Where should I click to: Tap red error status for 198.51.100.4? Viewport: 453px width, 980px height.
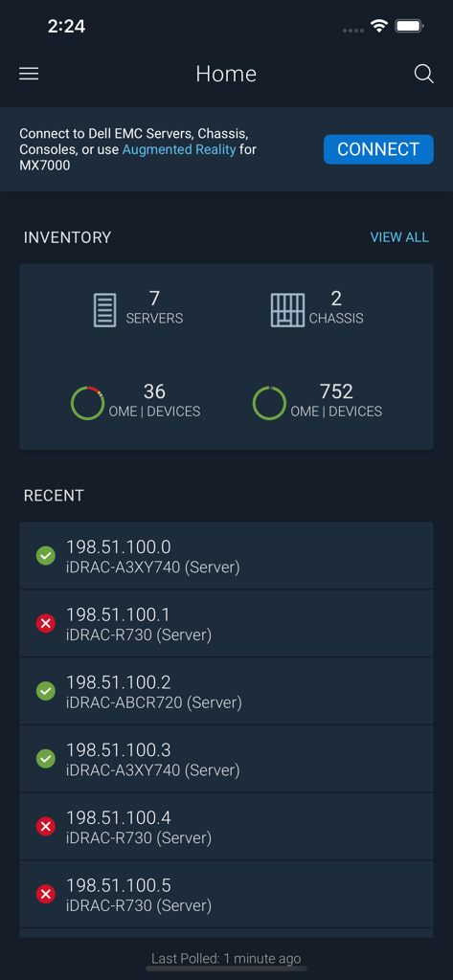[x=46, y=827]
